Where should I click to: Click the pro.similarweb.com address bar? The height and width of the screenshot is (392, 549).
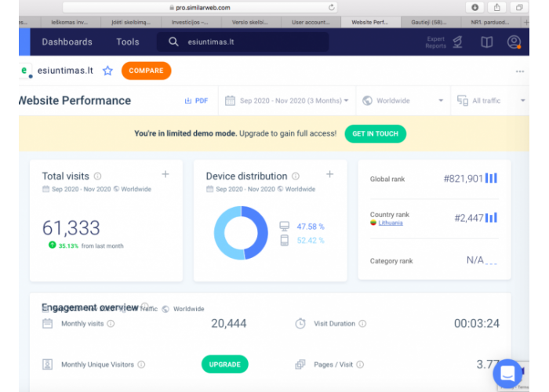click(200, 7)
